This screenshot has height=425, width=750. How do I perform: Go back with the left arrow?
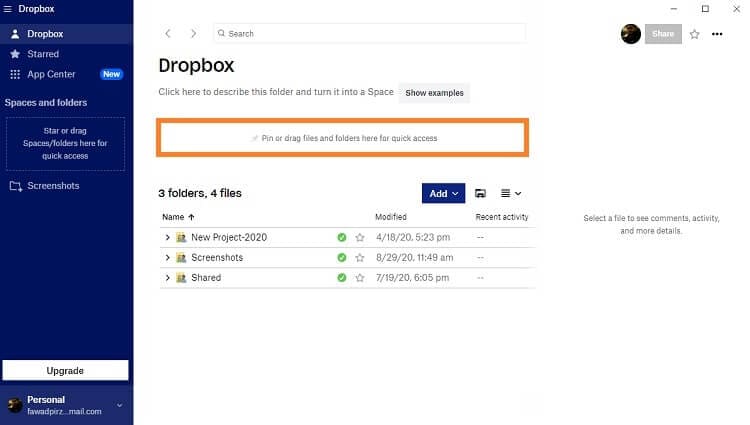168,33
